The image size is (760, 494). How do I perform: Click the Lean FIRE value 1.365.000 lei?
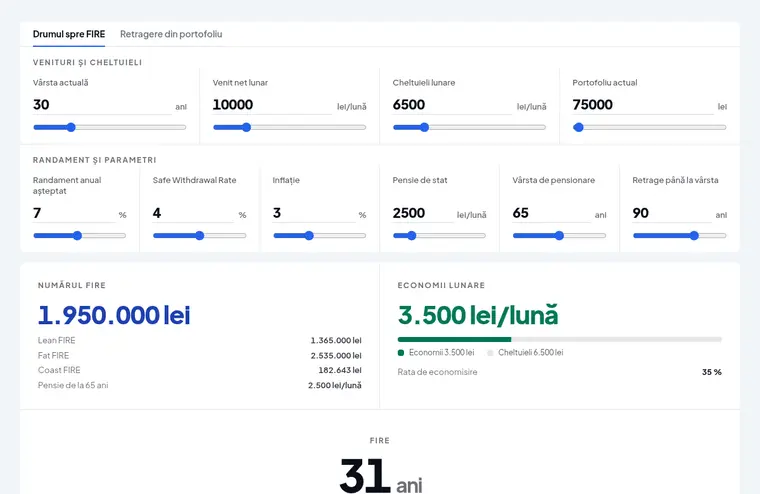pos(336,340)
